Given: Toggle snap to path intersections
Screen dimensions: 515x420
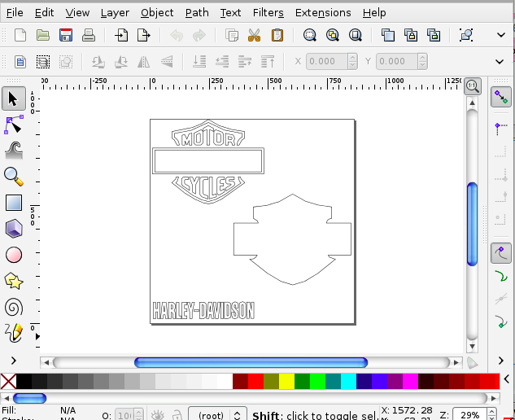Looking at the screenshot, I should 501,299.
